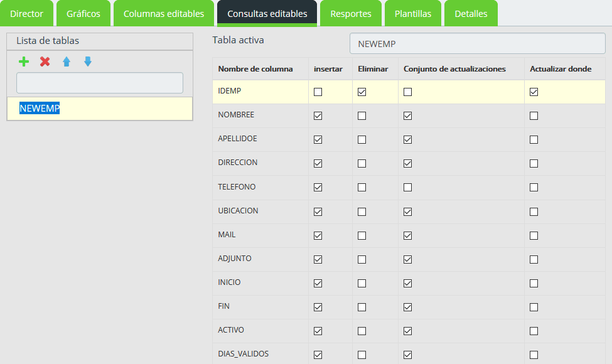This screenshot has height=364, width=612.
Task: Check Eliminar for NOMBREE row
Action: click(362, 116)
